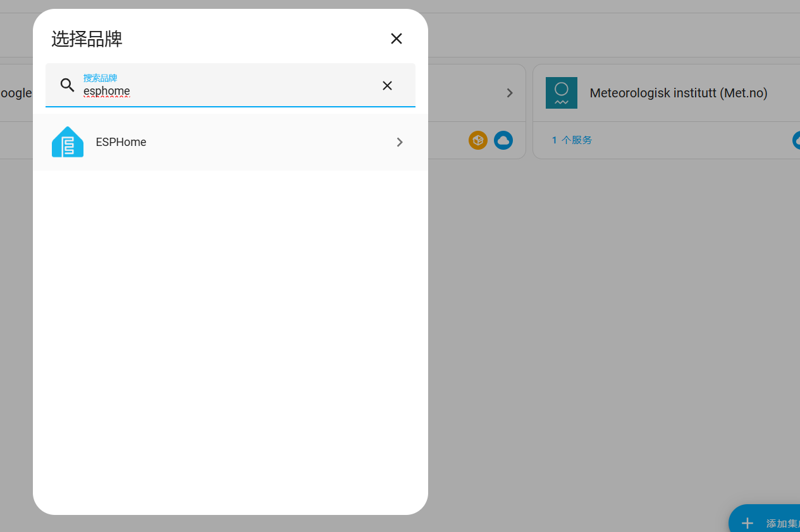Close the 选择品牌 dialog

(x=397, y=39)
